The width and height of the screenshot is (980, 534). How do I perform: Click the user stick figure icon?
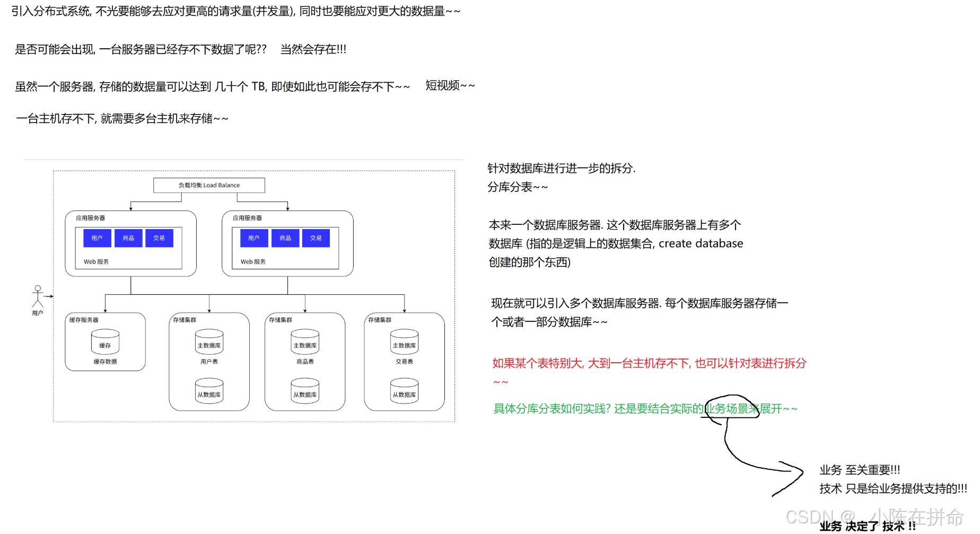click(x=38, y=296)
